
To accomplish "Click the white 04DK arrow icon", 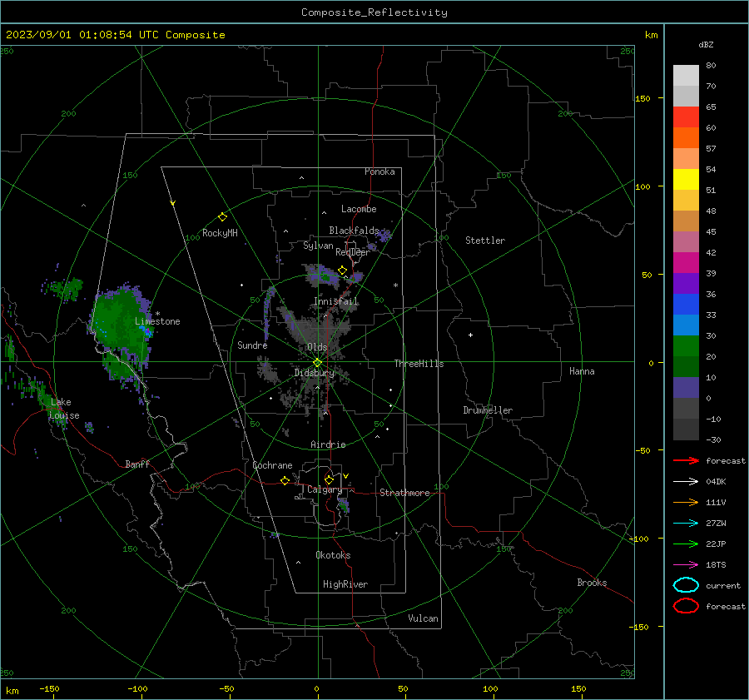I will tap(686, 481).
